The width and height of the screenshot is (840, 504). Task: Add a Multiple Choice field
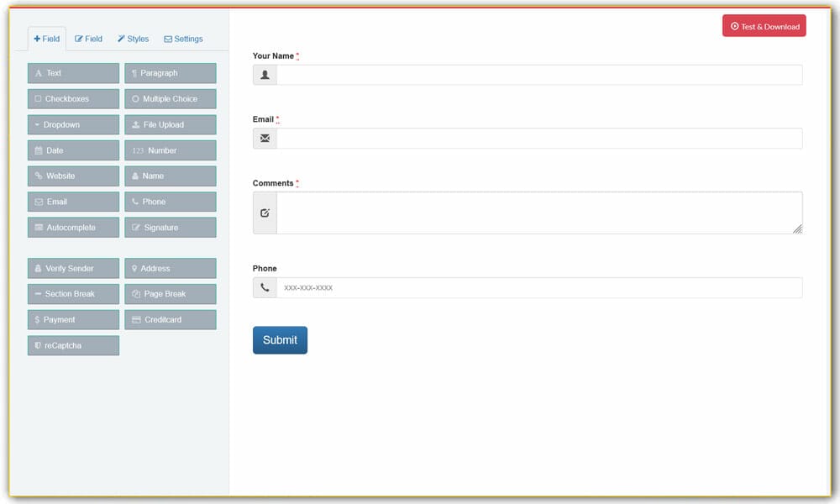(x=171, y=99)
